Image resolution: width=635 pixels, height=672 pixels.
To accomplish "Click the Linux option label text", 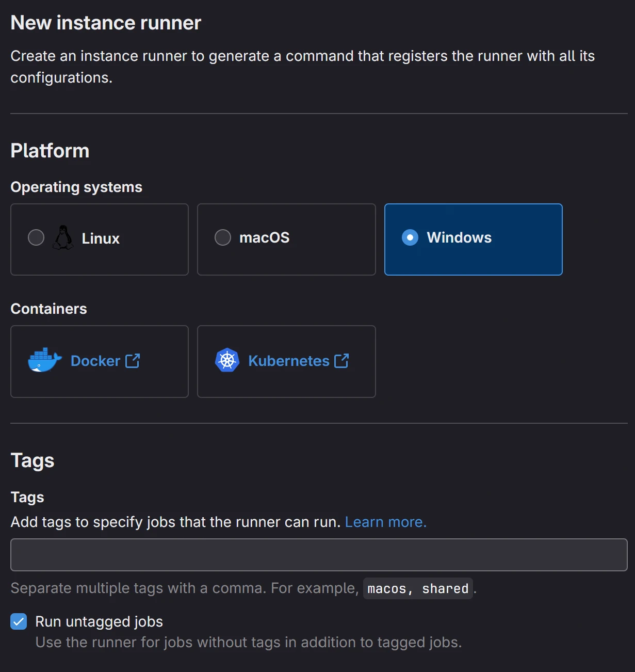I will 101,238.
